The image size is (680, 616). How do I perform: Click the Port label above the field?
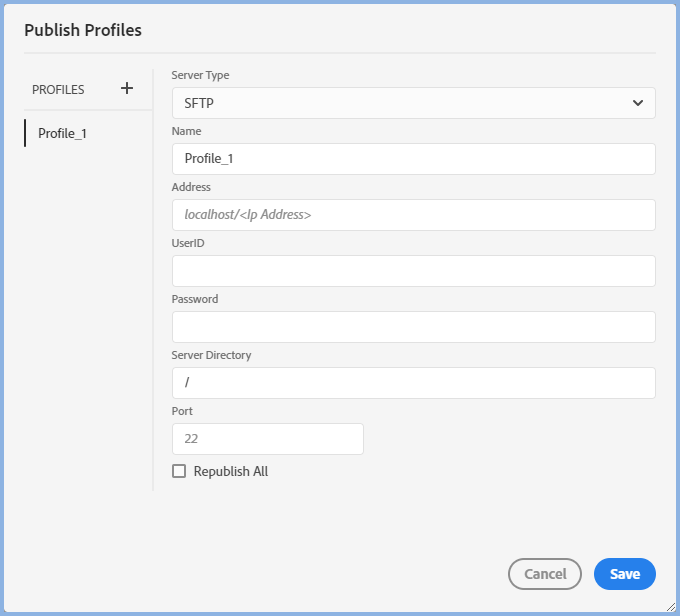pos(182,411)
